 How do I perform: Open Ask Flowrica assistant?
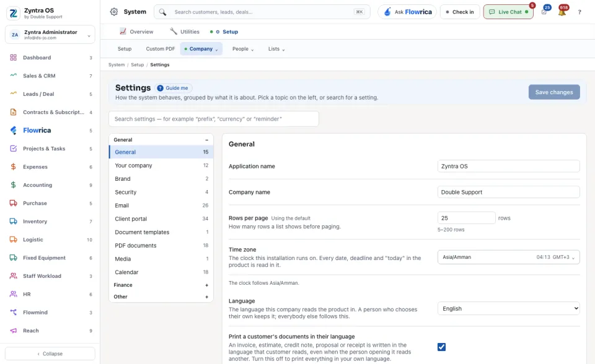pos(407,12)
